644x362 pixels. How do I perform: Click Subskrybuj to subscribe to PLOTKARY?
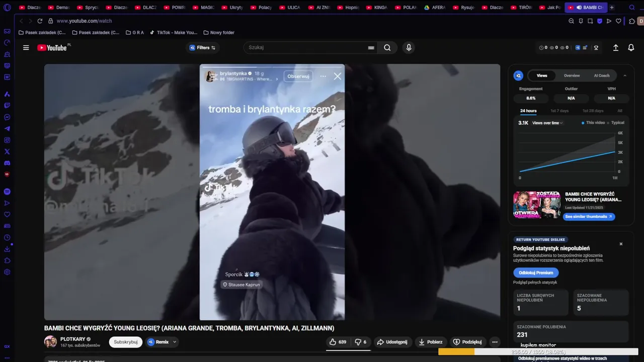126,342
